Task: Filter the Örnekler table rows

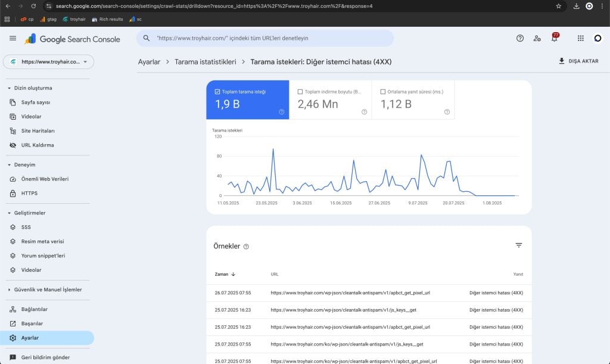Action: click(x=519, y=245)
